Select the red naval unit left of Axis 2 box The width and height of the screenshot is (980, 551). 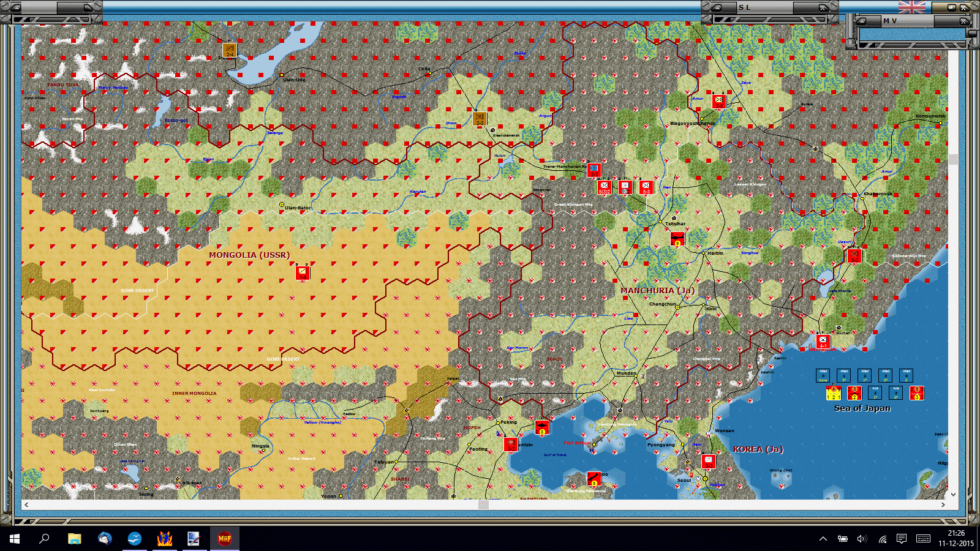[x=854, y=392]
